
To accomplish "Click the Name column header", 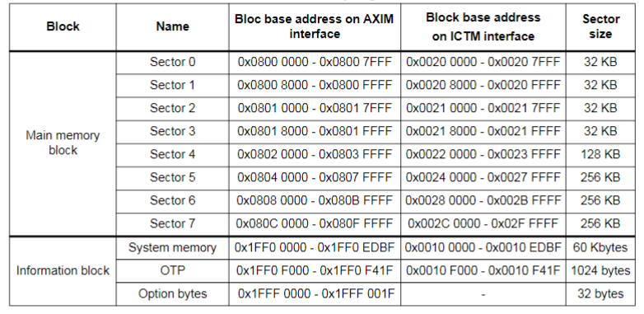I will [172, 26].
